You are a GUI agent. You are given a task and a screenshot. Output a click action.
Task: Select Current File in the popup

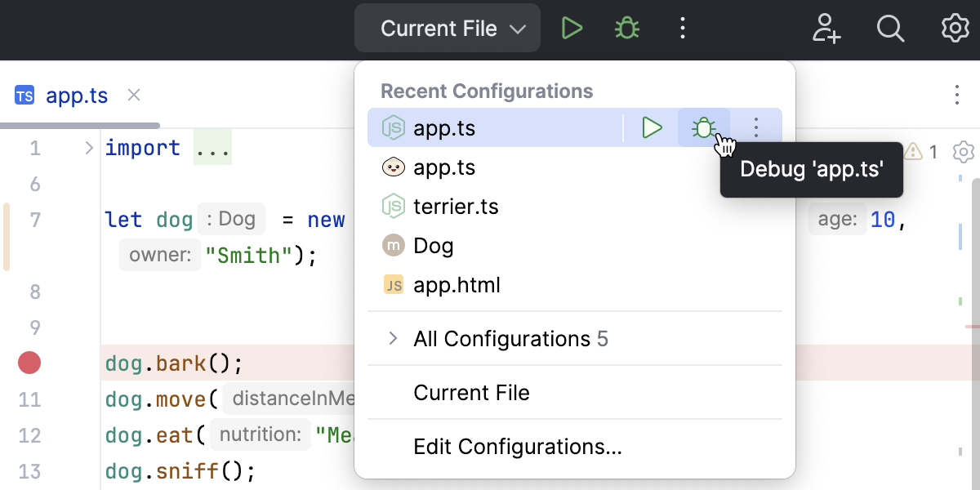[x=471, y=393]
